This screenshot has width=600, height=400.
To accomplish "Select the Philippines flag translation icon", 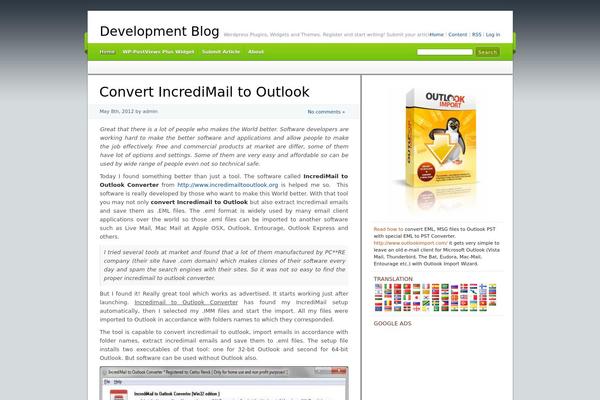I will point(445,303).
